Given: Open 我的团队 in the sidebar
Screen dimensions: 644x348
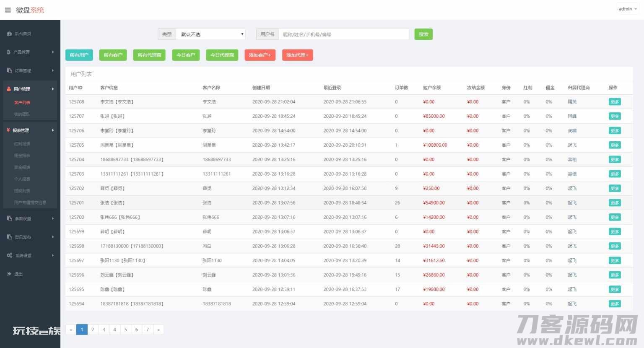Looking at the screenshot, I should 22,114.
